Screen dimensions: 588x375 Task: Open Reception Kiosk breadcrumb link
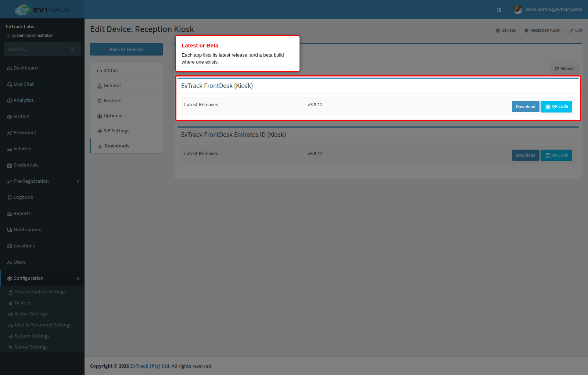(x=542, y=31)
